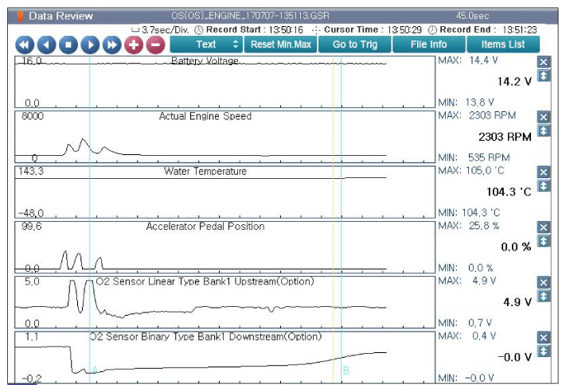
Task: Zoom in with the red plus icon
Action: point(134,45)
